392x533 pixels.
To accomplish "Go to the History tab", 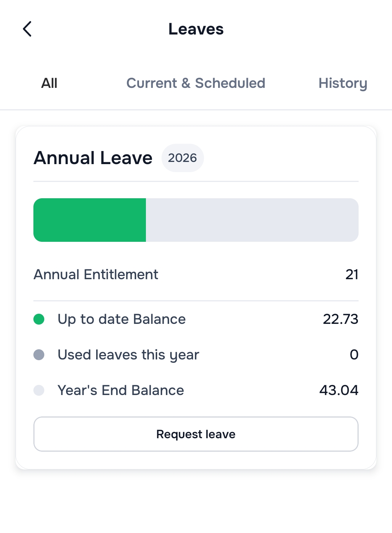I will click(343, 83).
